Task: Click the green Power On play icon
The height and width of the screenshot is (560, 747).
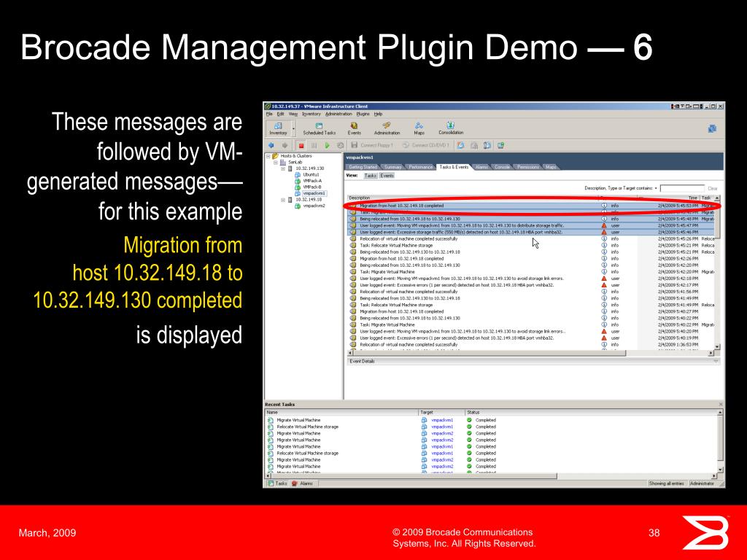Action: (328, 145)
